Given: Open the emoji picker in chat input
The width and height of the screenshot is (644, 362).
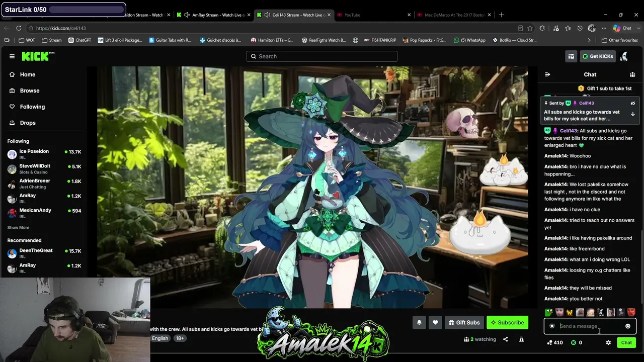Looking at the screenshot, I should (x=628, y=326).
